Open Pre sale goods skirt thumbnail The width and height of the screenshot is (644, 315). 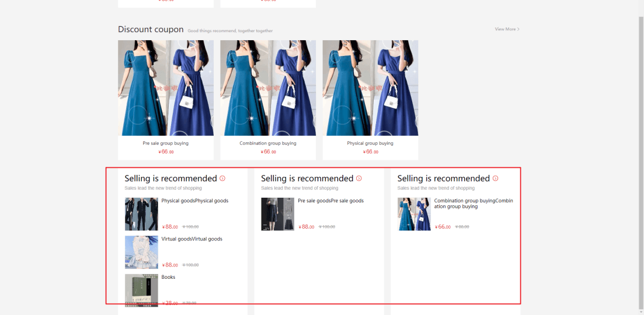[278, 214]
